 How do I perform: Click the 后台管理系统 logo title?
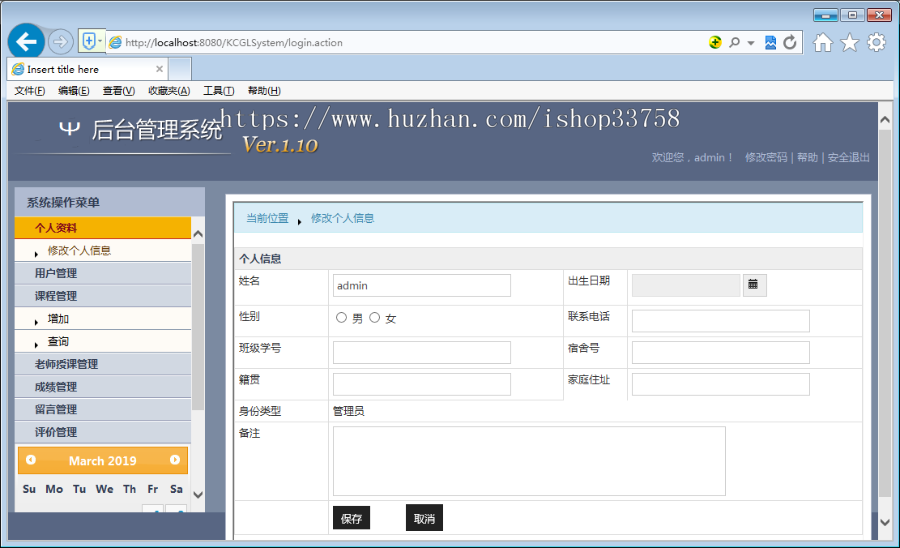156,130
